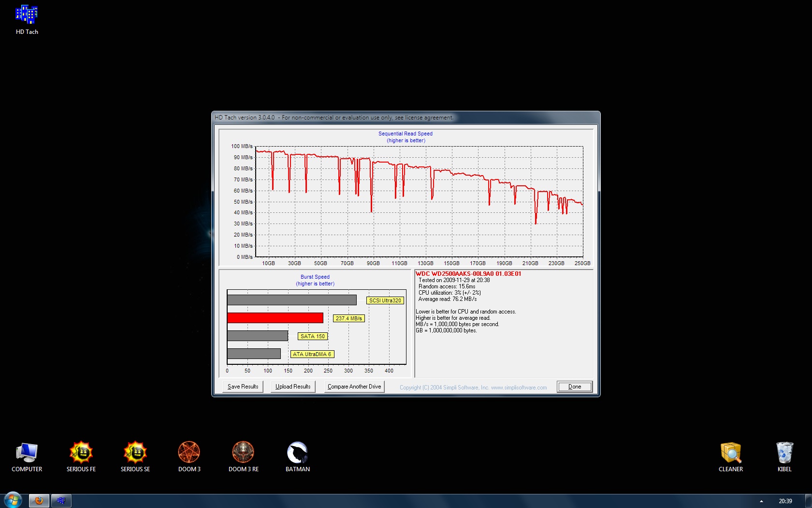Show hidden system tray icons
Image resolution: width=812 pixels, height=508 pixels.
(x=761, y=501)
